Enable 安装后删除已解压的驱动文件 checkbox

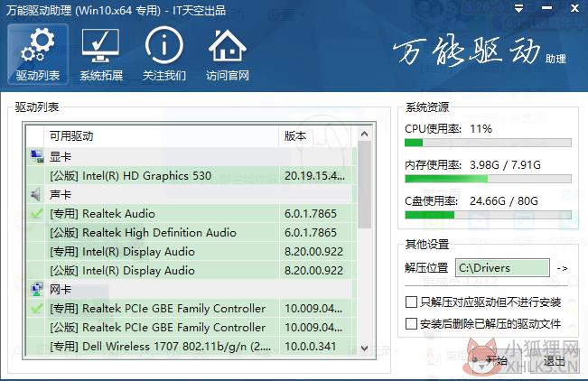pyautogui.click(x=411, y=323)
